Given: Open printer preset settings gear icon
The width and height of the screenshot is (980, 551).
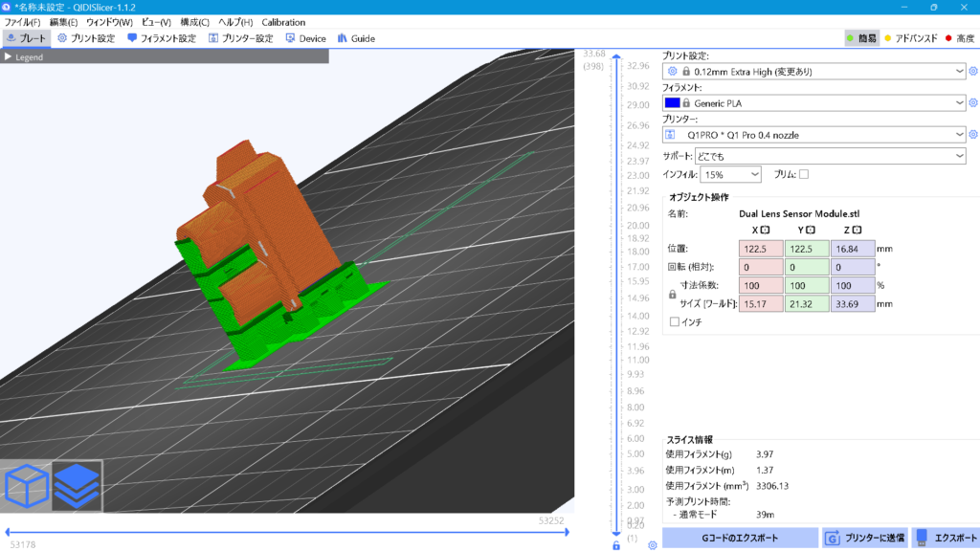Looking at the screenshot, I should pos(973,135).
